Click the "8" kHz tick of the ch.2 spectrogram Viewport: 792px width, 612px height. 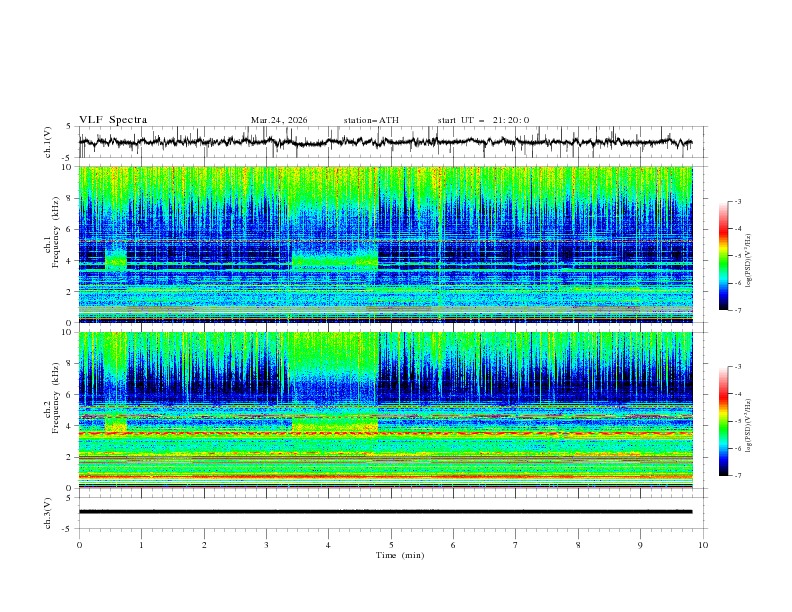[x=71, y=363]
